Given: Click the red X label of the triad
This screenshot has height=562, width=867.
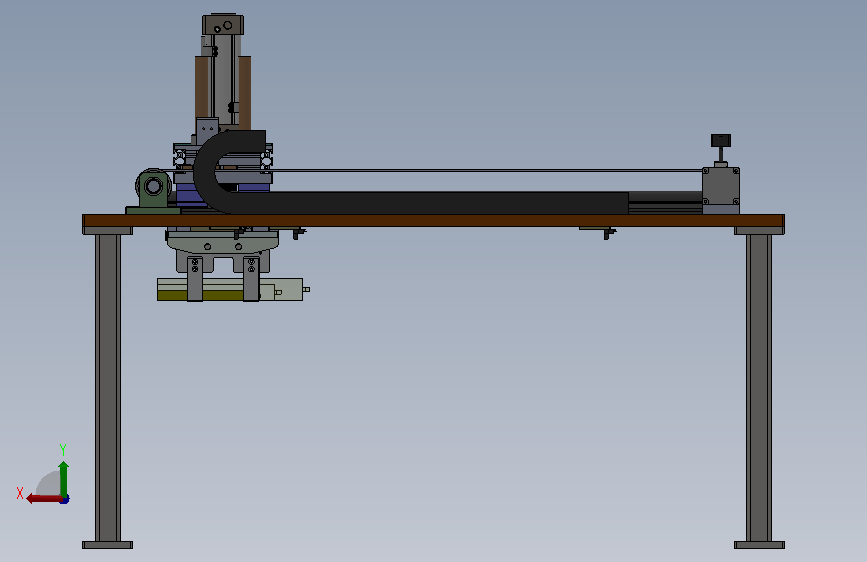Looking at the screenshot, I should tap(20, 493).
